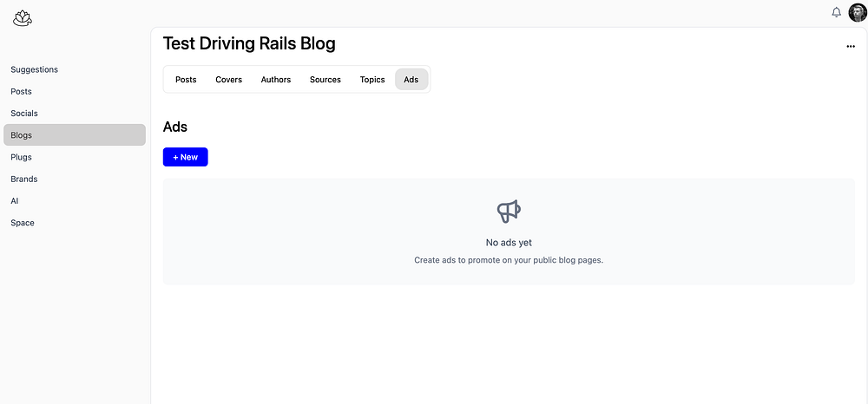The height and width of the screenshot is (404, 868).
Task: Switch to the Covers tab
Action: click(229, 80)
